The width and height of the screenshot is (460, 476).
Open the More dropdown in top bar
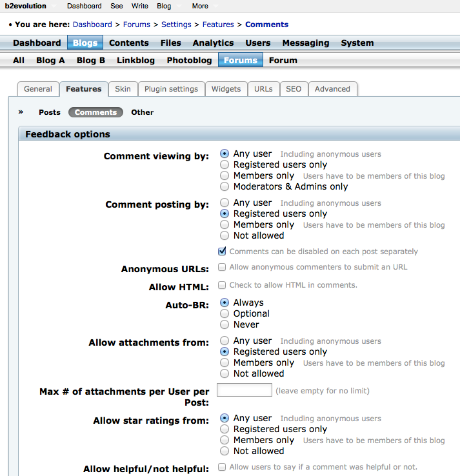[205, 6]
